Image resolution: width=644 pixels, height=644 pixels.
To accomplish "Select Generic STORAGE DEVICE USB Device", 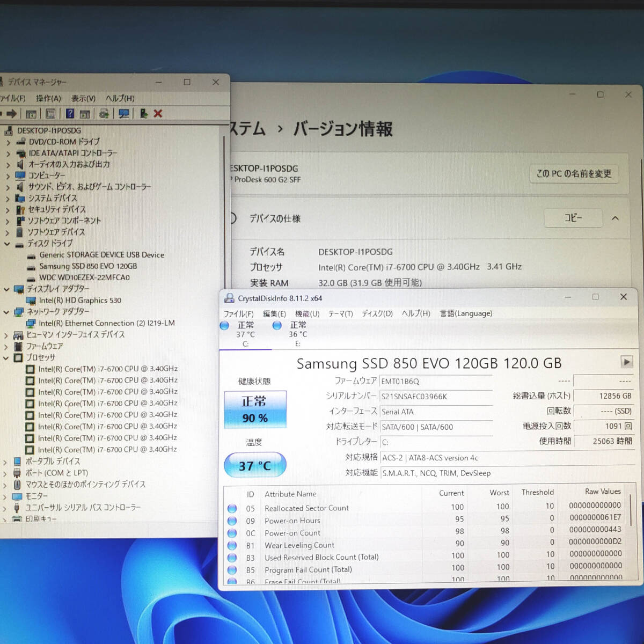I will point(101,255).
